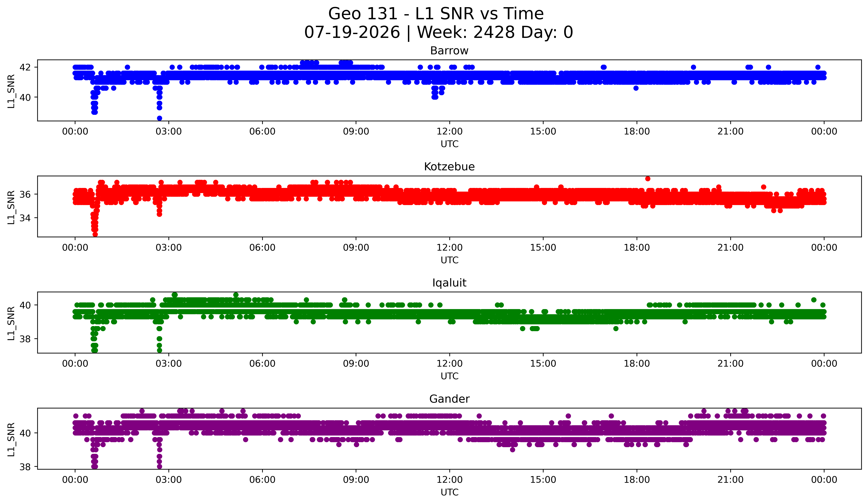Click the main title Geo 131 - L1 SNR vs Time

click(436, 14)
